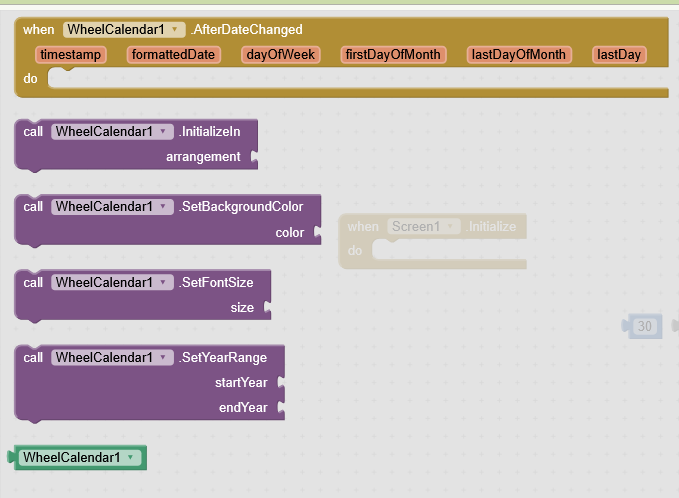
Task: Select the number block showing 30
Action: click(645, 326)
